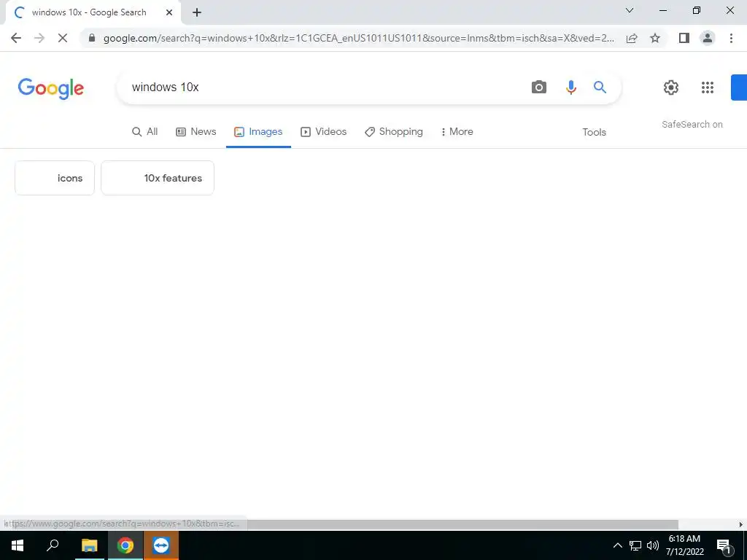Focus the browser address bar URL
This screenshot has height=560, width=747.
[x=358, y=38]
